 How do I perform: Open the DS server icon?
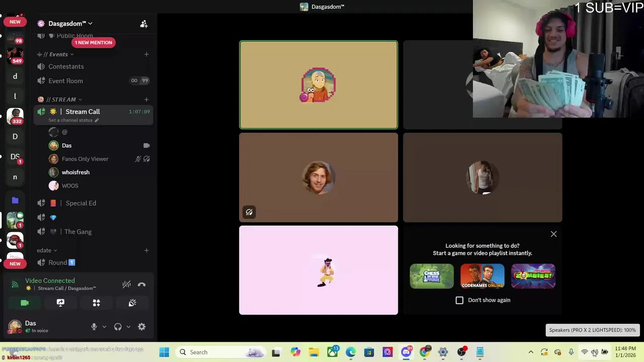point(15,157)
